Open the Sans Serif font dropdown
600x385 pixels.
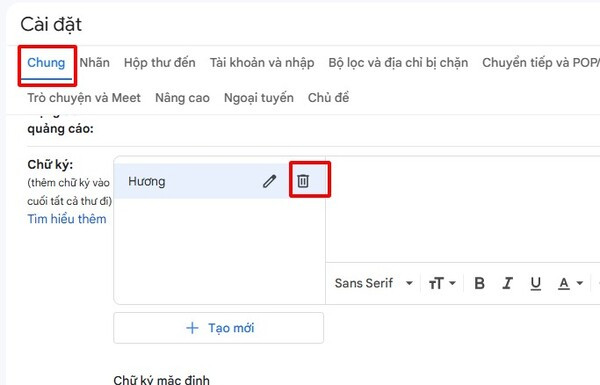373,283
